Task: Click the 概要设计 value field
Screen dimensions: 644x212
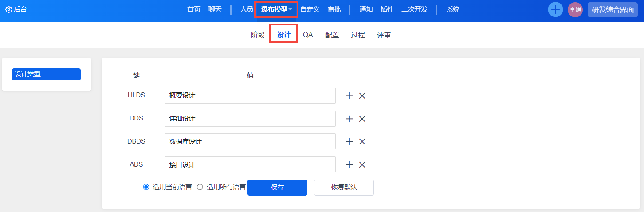Action: 250,96
